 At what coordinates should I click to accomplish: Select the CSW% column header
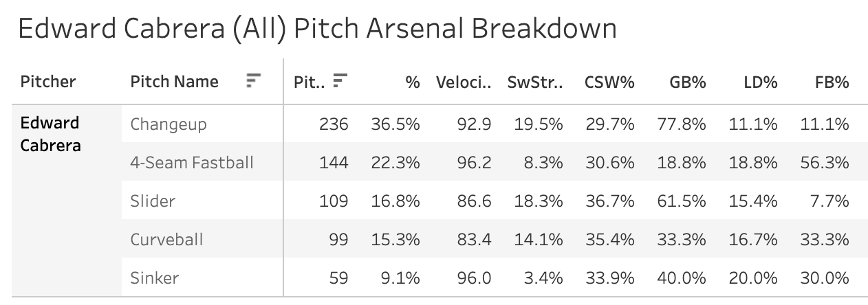pos(609,82)
